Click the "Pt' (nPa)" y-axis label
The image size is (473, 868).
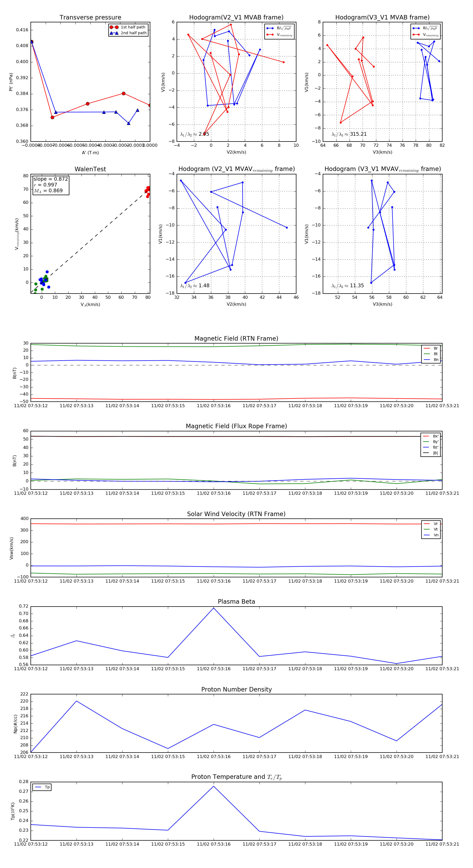point(11,82)
